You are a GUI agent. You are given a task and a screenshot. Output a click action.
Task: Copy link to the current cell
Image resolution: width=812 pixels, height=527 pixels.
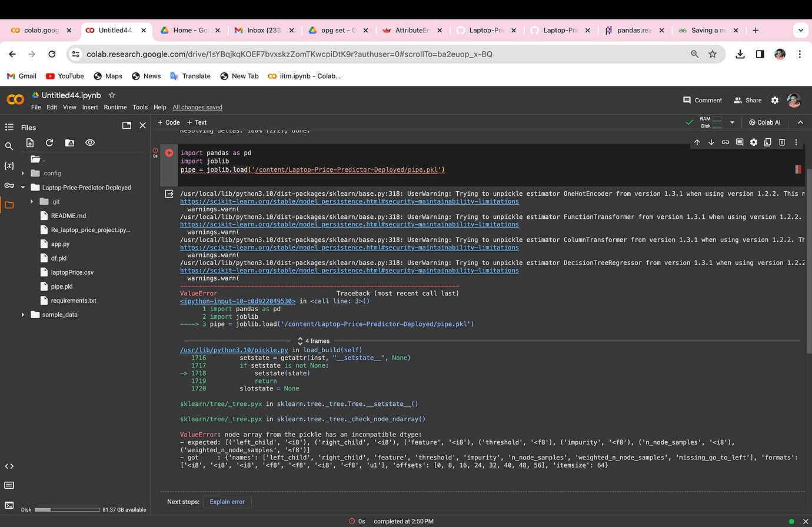726,142
